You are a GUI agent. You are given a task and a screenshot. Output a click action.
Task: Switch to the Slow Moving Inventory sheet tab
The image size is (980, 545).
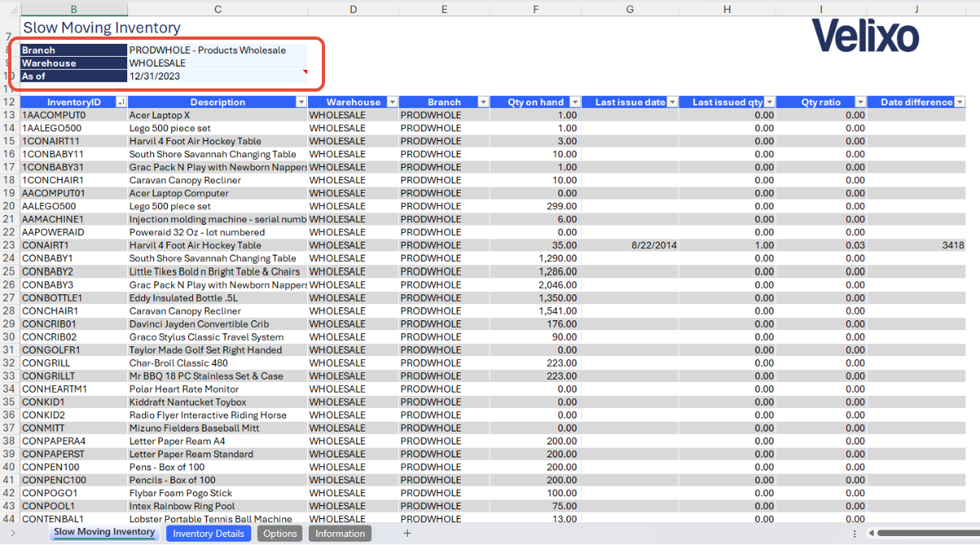pyautogui.click(x=105, y=533)
